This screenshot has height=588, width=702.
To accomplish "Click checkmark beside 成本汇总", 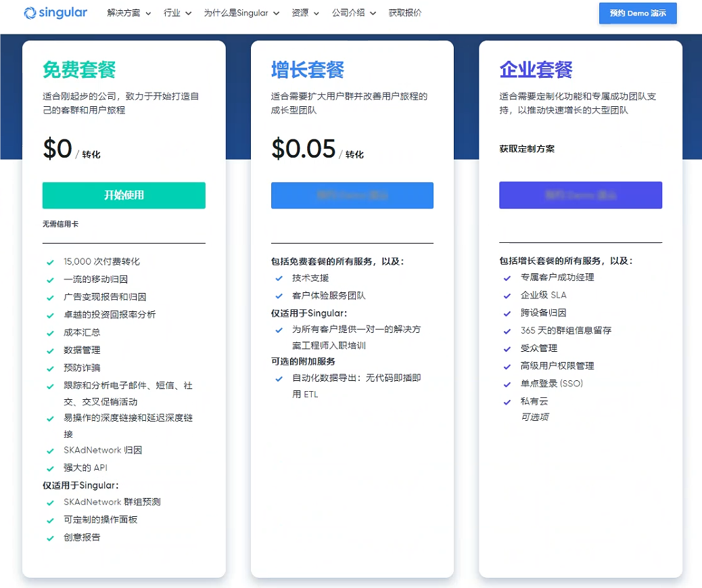I will 50,333.
